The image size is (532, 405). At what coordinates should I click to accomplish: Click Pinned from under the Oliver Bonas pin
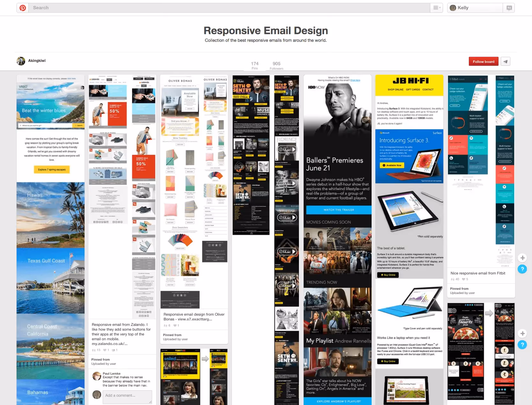(x=172, y=335)
